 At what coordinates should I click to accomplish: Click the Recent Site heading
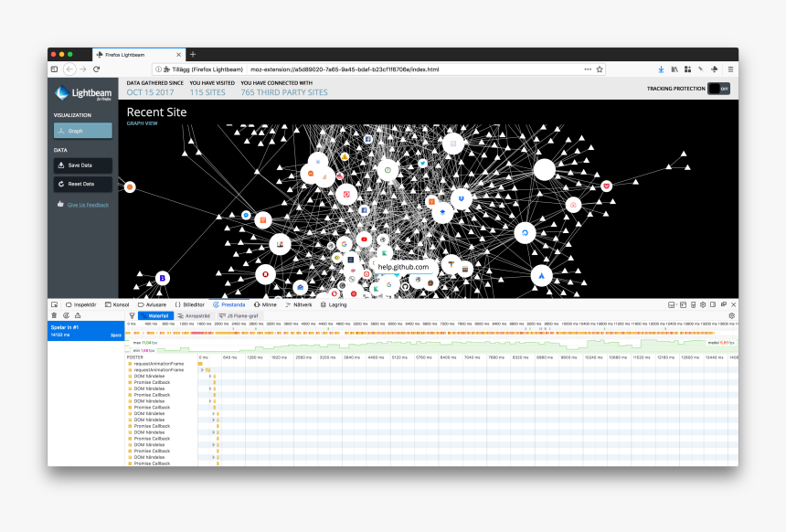156,112
